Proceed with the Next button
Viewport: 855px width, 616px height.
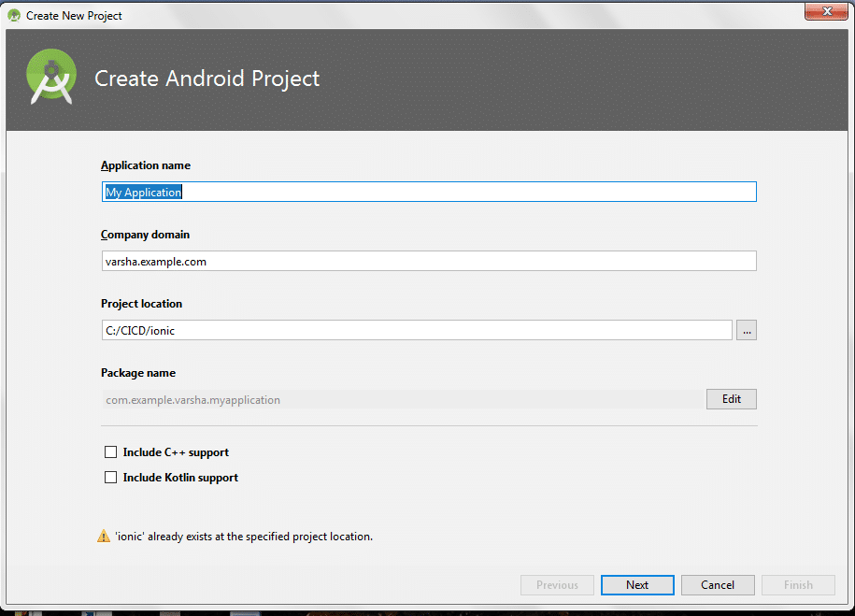637,585
